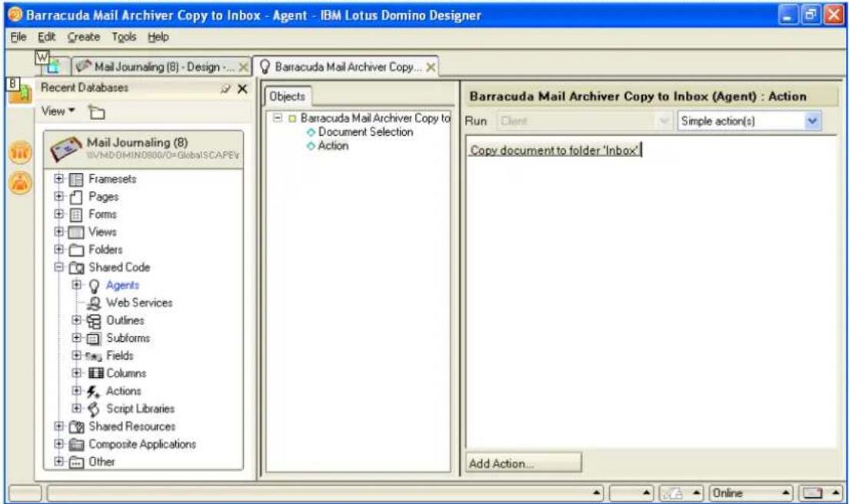Click the Mail Journaling database envelope icon
This screenshot has width=849, height=504.
point(65,149)
